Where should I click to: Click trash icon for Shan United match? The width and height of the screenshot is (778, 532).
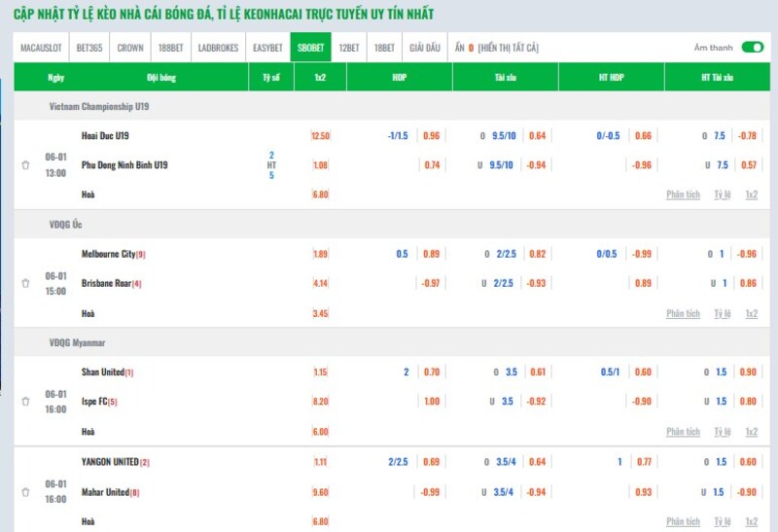point(25,401)
